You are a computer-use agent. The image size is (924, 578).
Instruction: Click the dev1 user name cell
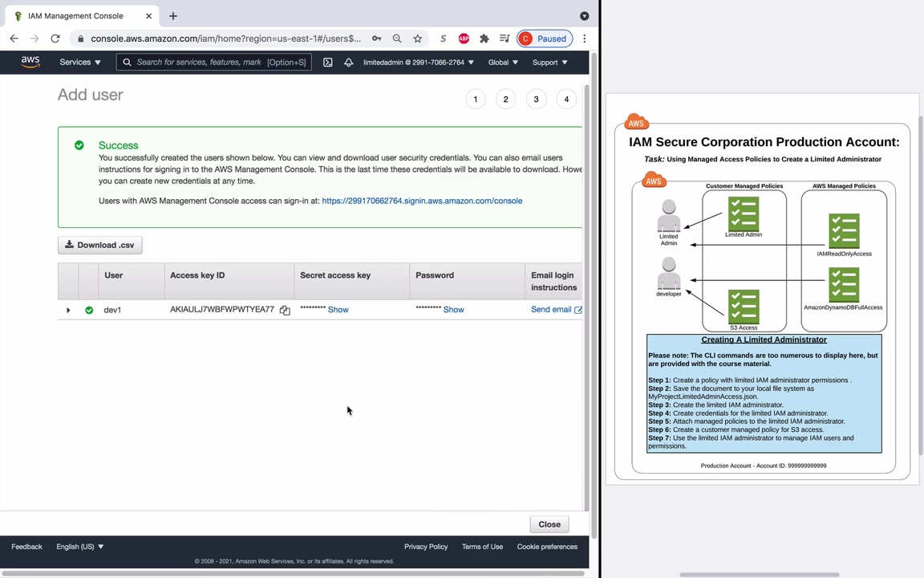point(112,310)
